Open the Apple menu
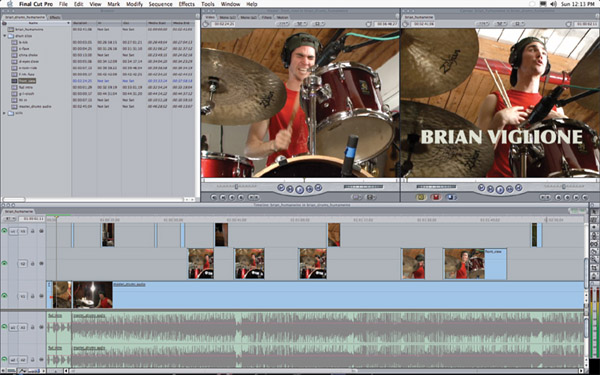The image size is (600, 375). point(10,4)
